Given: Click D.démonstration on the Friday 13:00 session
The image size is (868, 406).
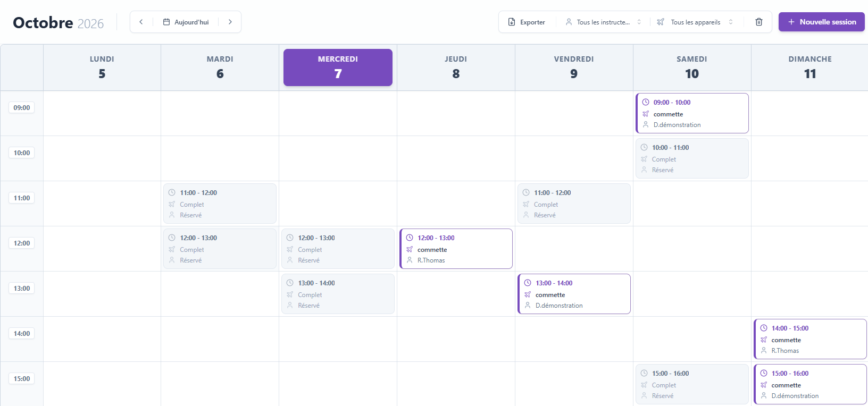Looking at the screenshot, I should point(559,306).
